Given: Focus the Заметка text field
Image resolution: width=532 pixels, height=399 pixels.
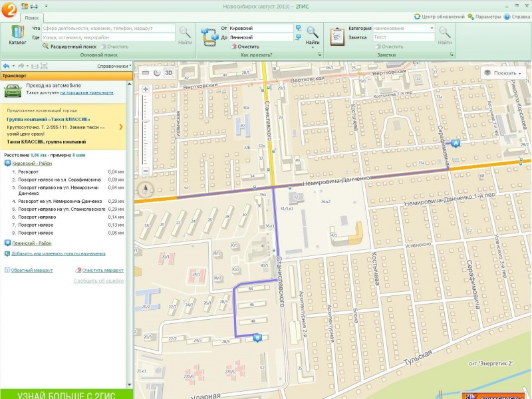Looking at the screenshot, I should point(404,37).
